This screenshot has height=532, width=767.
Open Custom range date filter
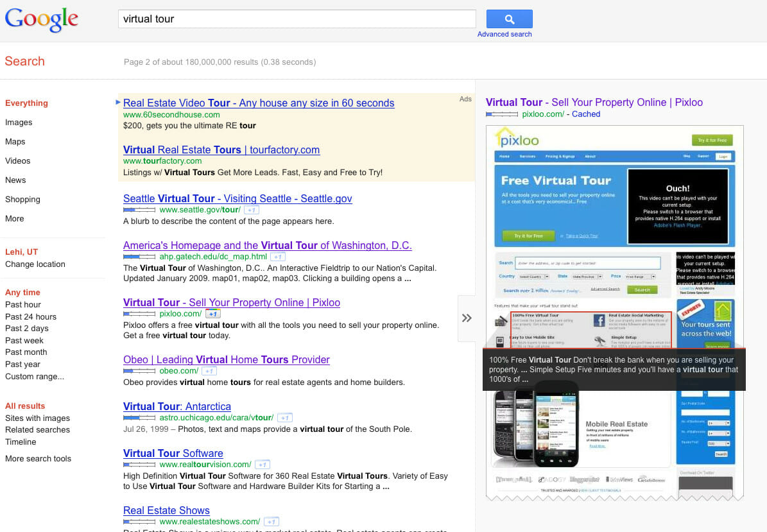(x=35, y=377)
